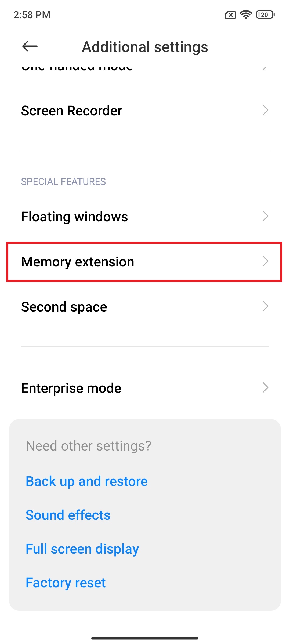Select Floating windows option

(145, 217)
